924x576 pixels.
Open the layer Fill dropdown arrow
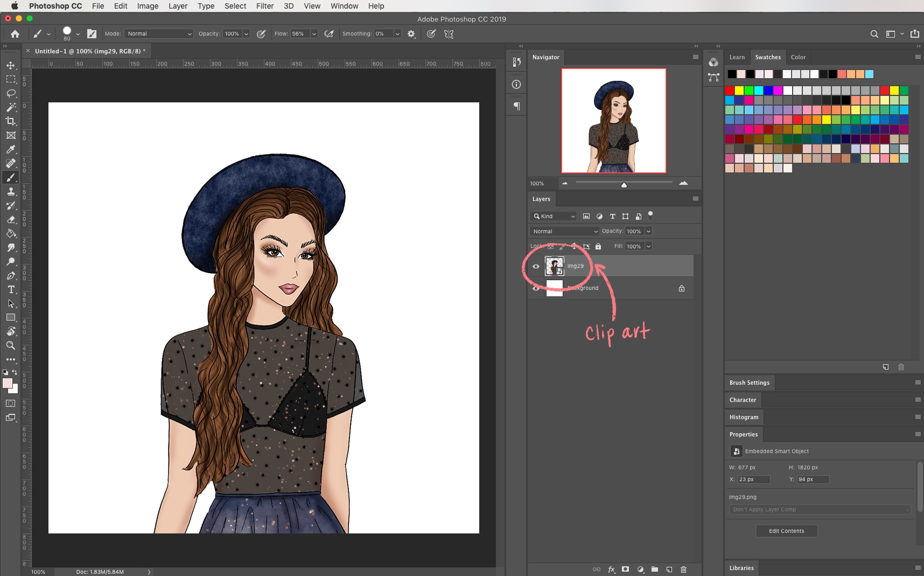(x=648, y=246)
